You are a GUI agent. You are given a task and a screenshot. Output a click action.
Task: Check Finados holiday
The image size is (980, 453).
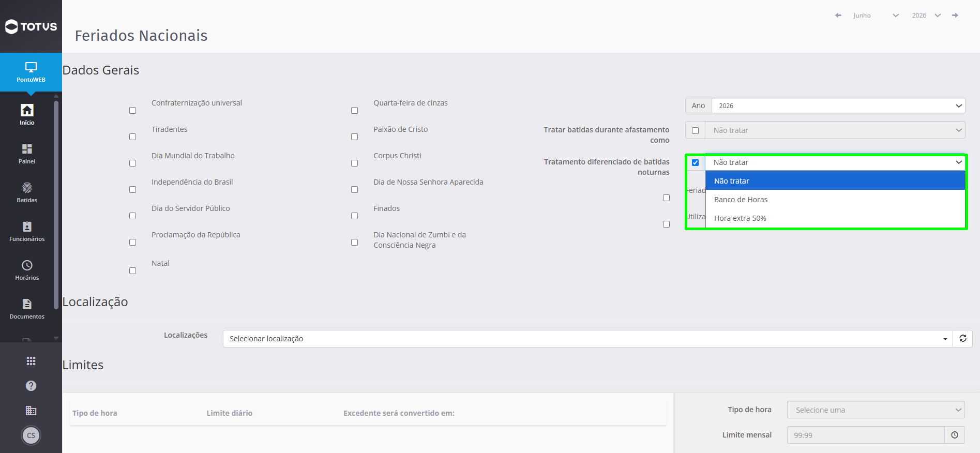(x=354, y=216)
